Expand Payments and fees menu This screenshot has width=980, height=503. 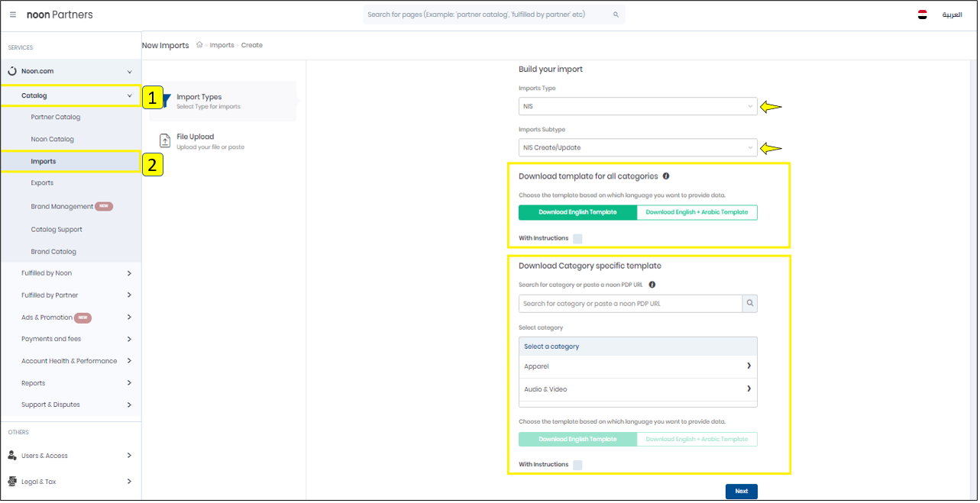(129, 339)
